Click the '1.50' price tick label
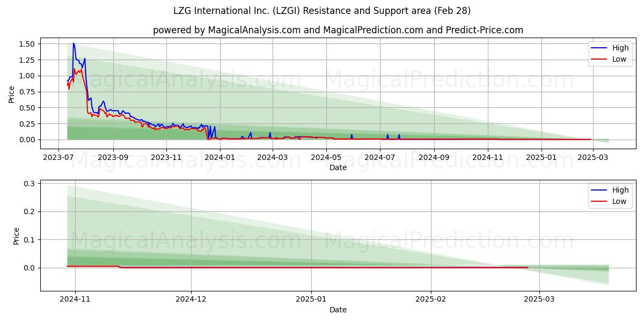The height and width of the screenshot is (322, 644). [x=27, y=44]
